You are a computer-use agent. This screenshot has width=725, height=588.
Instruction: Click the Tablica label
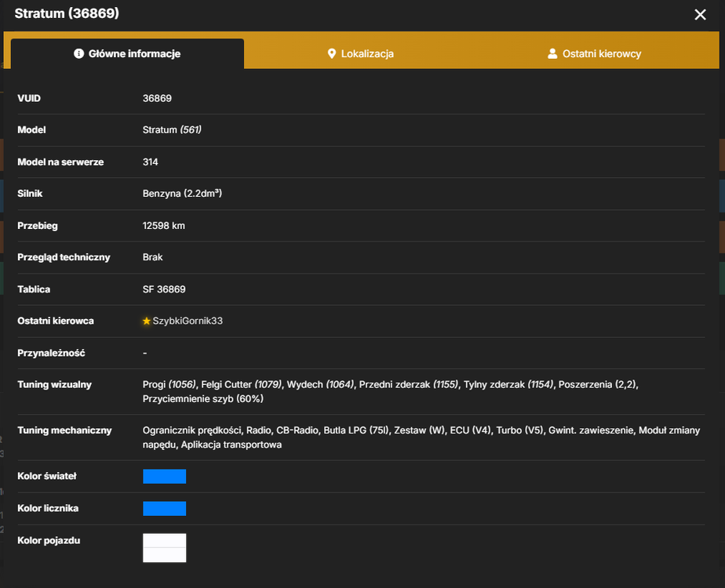coord(34,289)
